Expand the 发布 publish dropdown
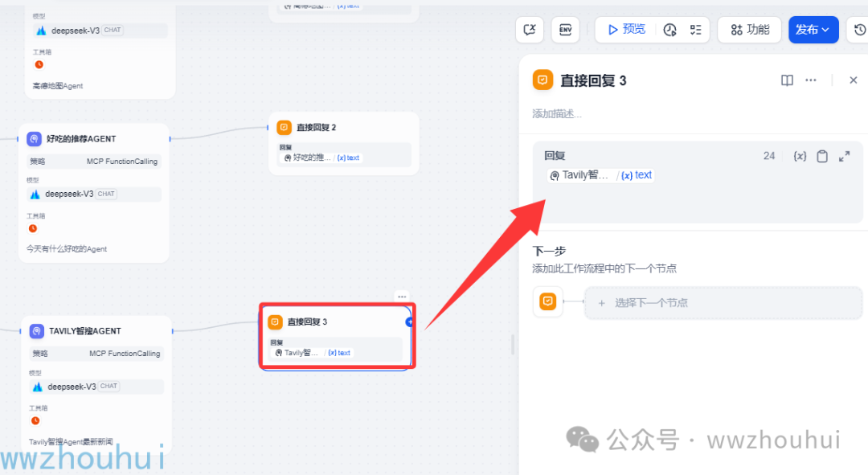The height and width of the screenshot is (475, 868). coord(813,30)
